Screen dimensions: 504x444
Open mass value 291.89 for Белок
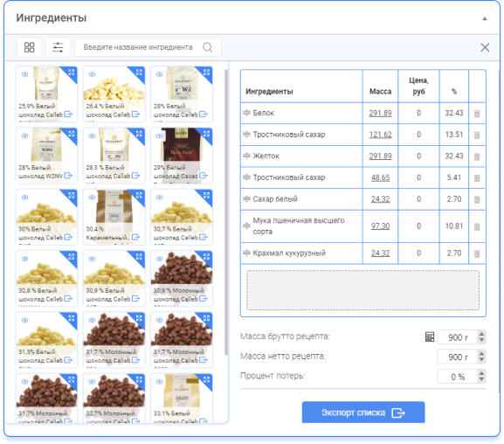380,114
